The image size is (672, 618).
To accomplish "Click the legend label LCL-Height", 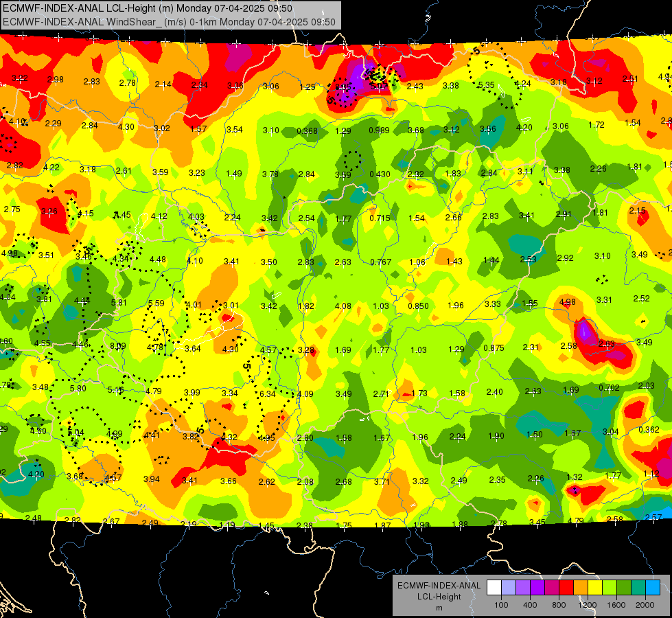I will (x=439, y=597).
